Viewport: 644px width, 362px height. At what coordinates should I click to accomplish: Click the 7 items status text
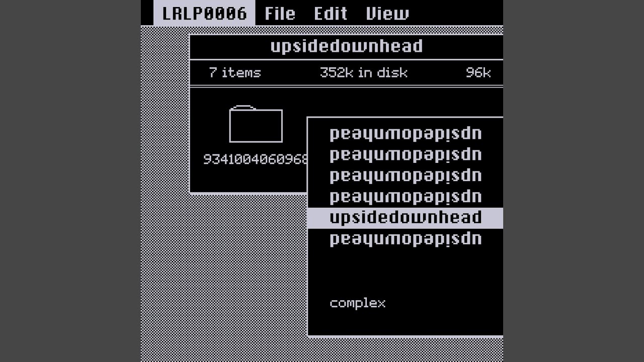(x=235, y=73)
